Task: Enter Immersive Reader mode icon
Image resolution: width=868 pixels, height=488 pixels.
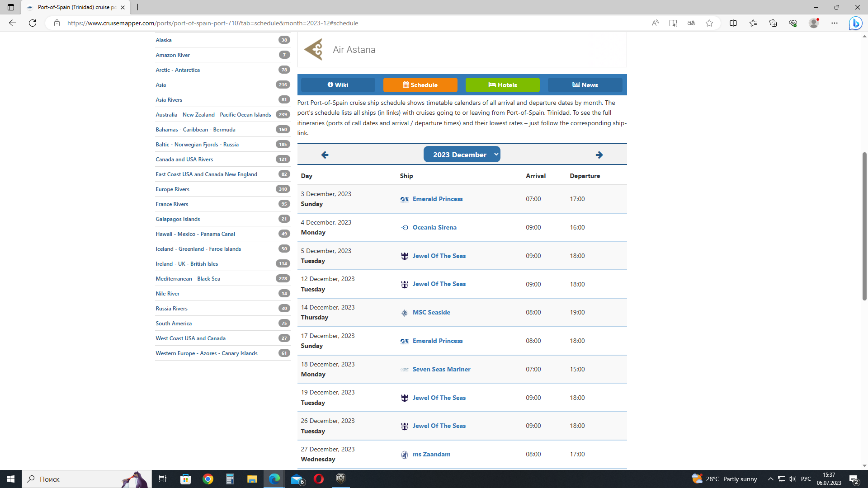Action: point(673,23)
